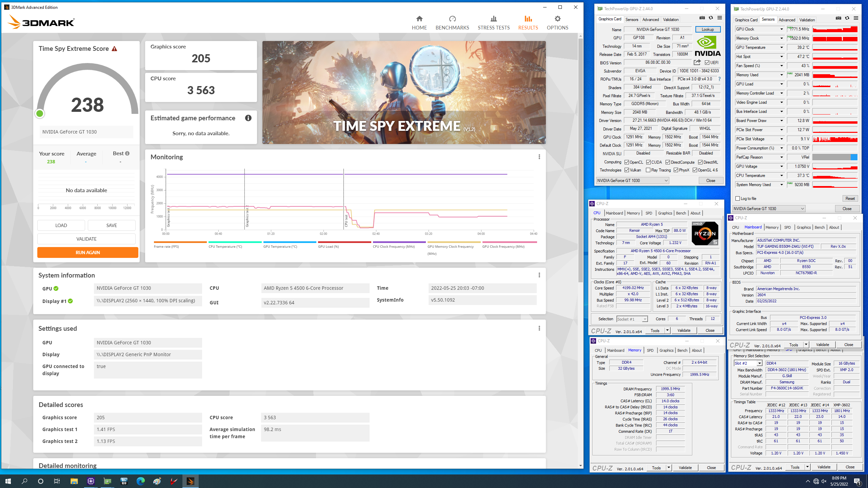Click VALIDATE button in 3DMark

[86, 239]
